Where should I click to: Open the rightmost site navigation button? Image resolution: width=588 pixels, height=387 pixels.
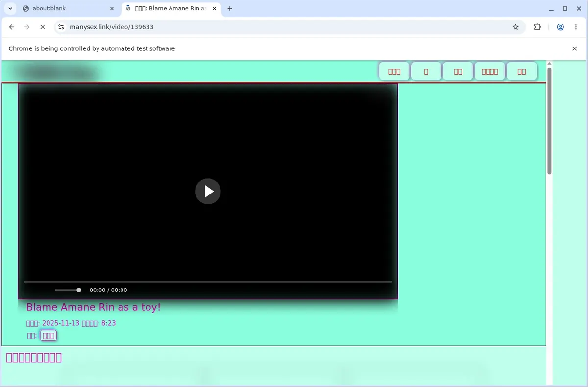[x=522, y=72]
